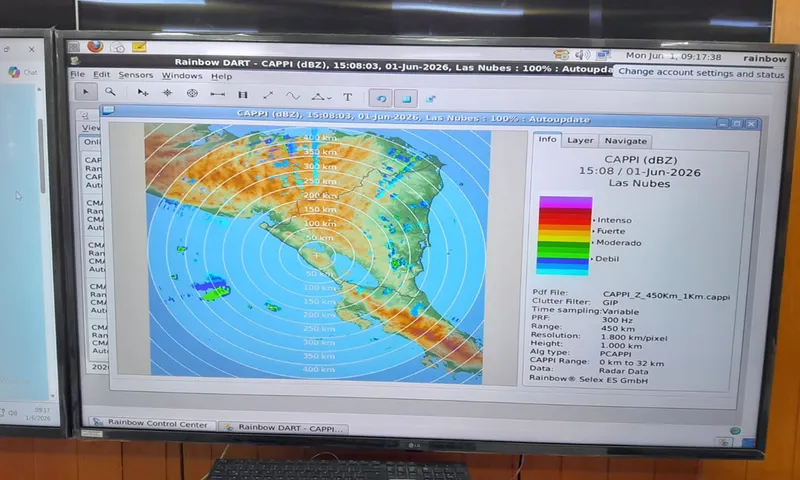800x480 pixels.
Task: Open the Sensors menu
Action: point(136,75)
